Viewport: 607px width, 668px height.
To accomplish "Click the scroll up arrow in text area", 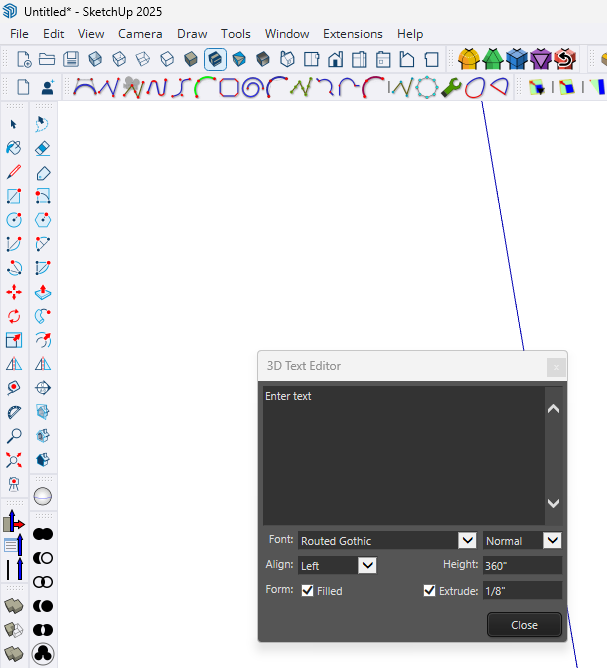I will point(553,409).
